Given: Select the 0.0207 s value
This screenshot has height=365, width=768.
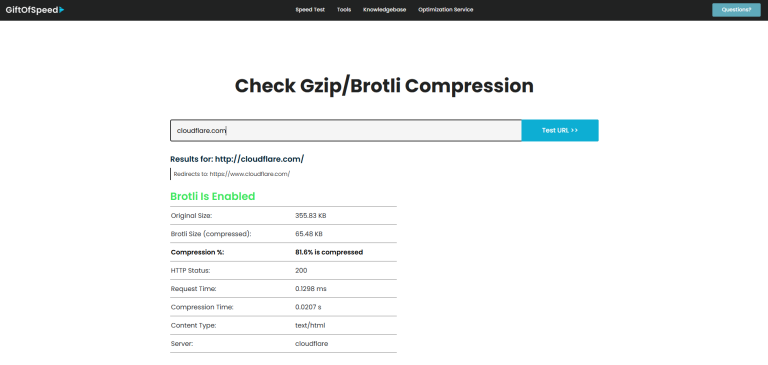Looking at the screenshot, I should [x=309, y=307].
